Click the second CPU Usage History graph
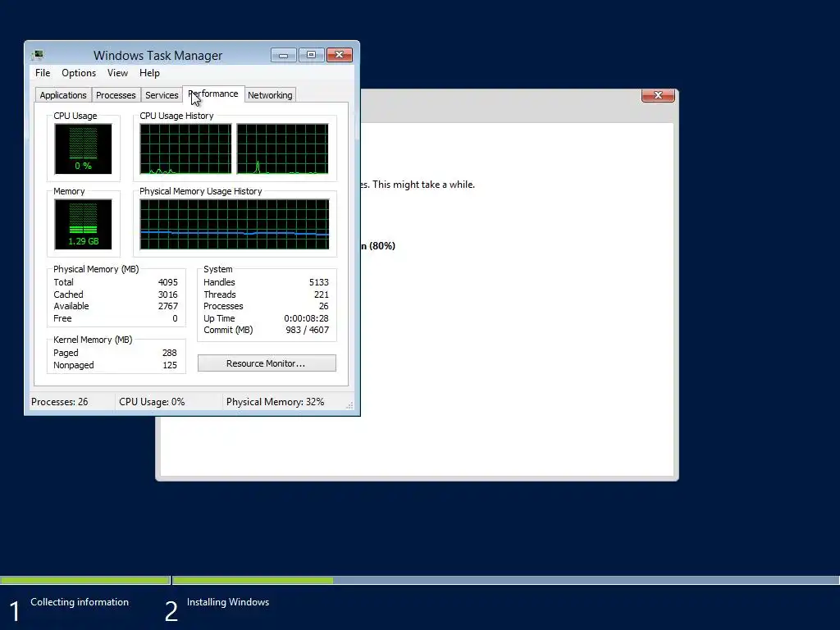The height and width of the screenshot is (630, 840). coord(282,149)
